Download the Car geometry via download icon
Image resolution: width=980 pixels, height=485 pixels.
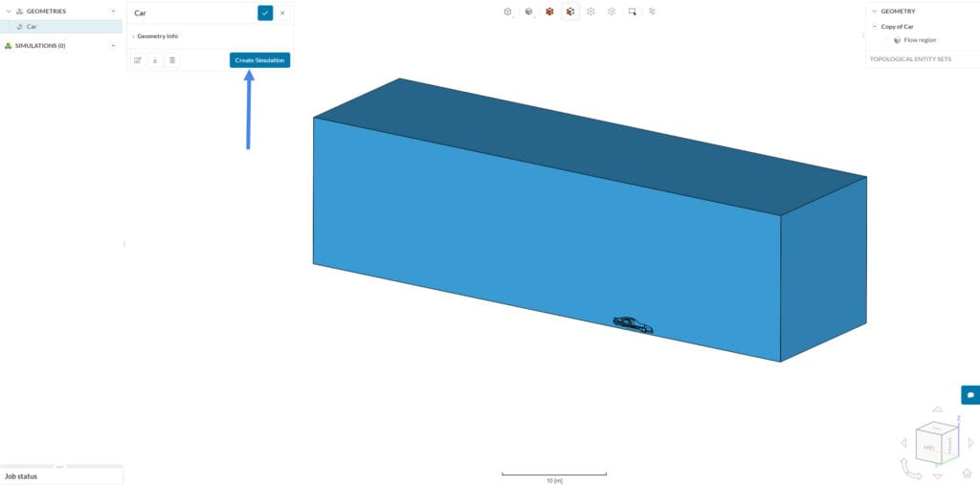pos(155,60)
